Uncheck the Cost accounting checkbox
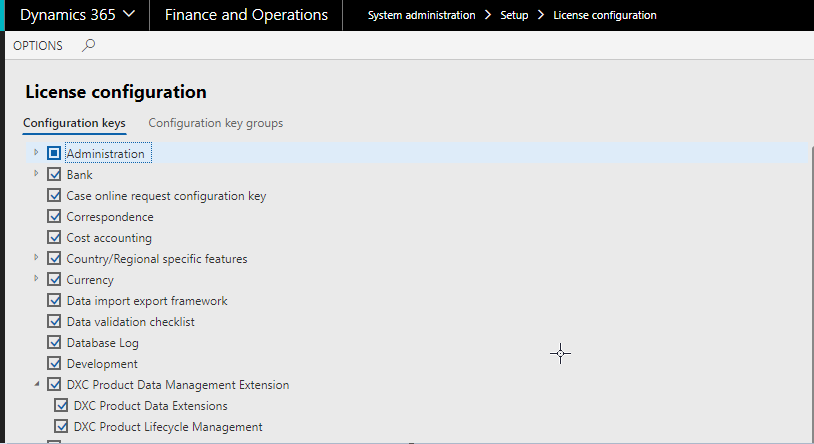The image size is (814, 444). (x=54, y=237)
